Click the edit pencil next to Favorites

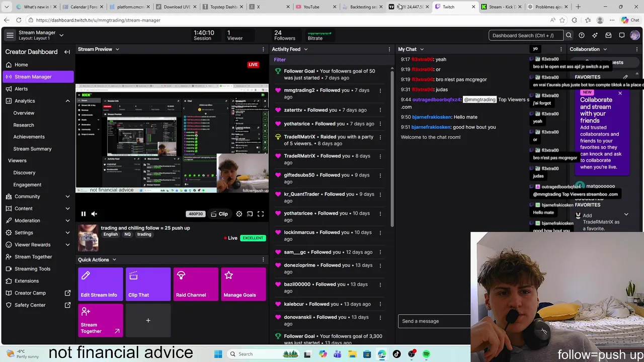tap(625, 77)
